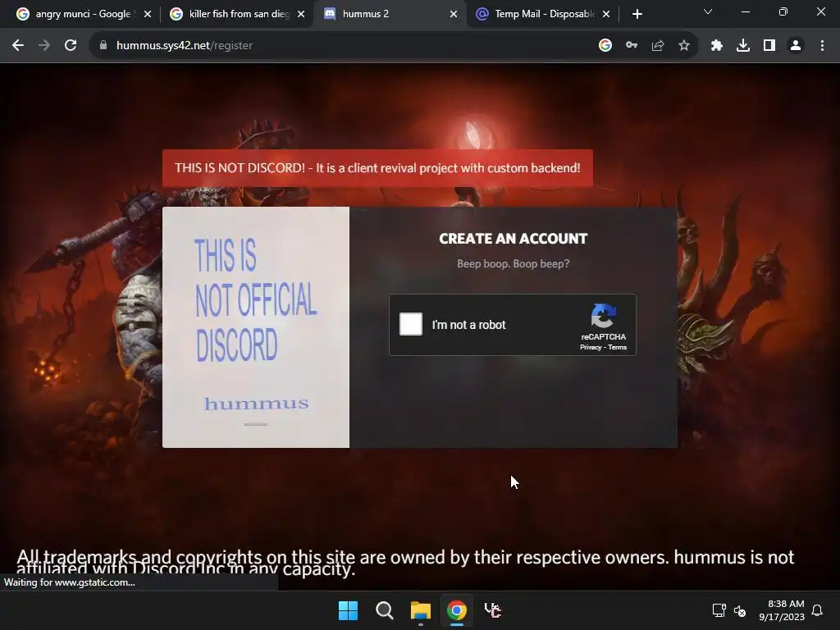
Task: Open File Explorer from taskbar
Action: [x=421, y=610]
